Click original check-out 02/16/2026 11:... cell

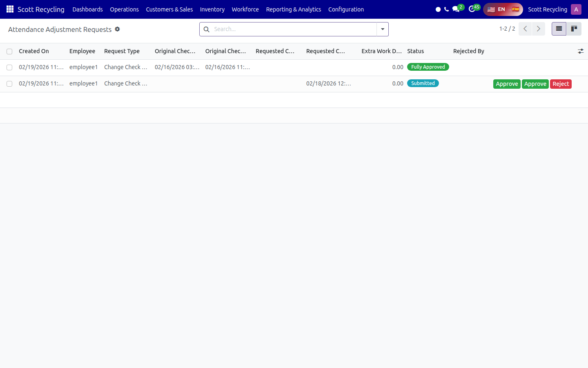(x=227, y=67)
